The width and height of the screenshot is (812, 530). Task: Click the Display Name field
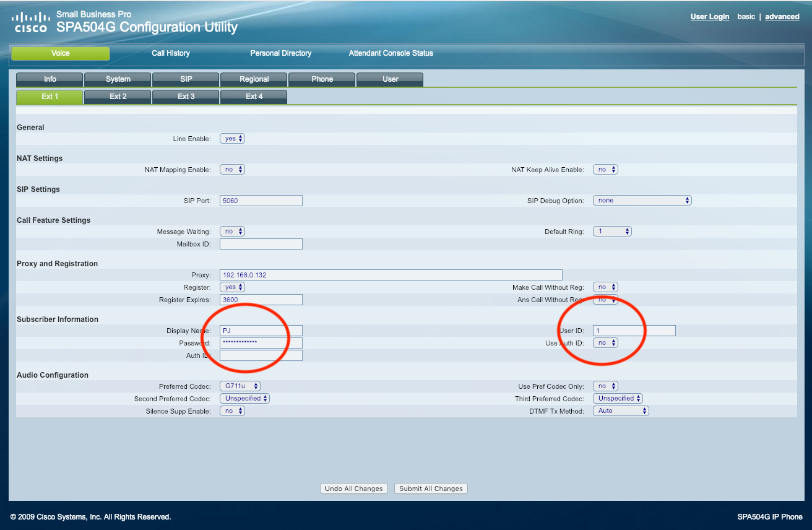[261, 331]
